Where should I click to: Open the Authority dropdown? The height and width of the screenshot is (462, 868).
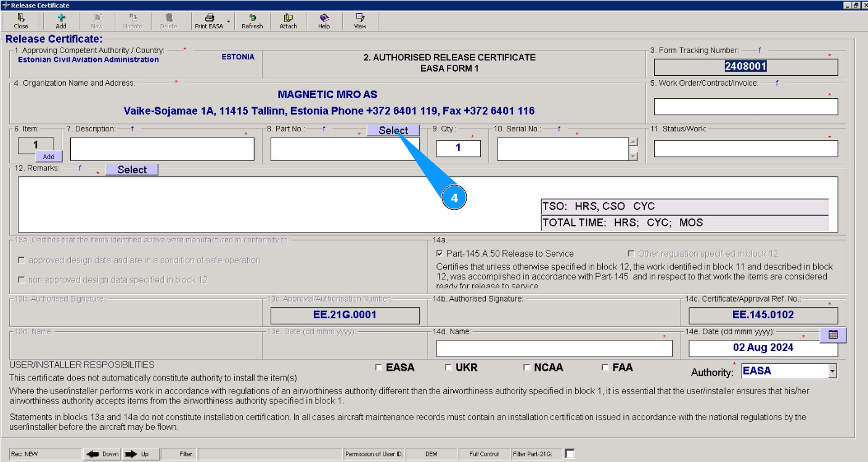coord(832,371)
